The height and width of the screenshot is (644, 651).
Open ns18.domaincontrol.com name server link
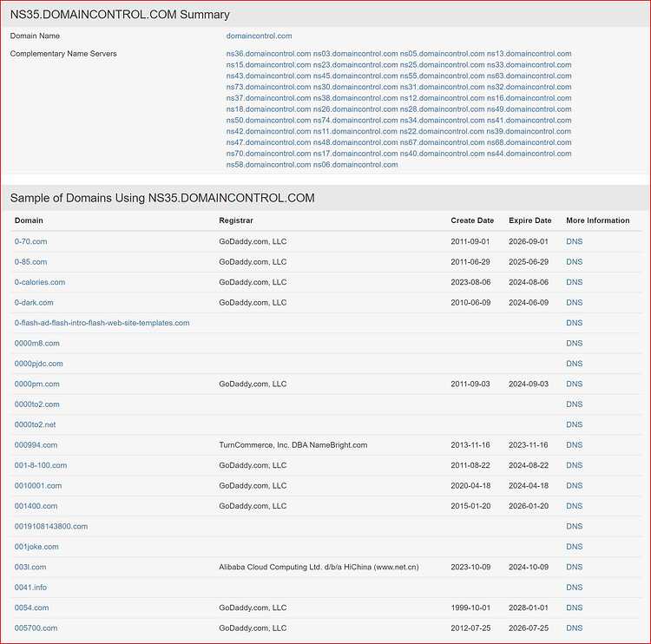[x=268, y=109]
